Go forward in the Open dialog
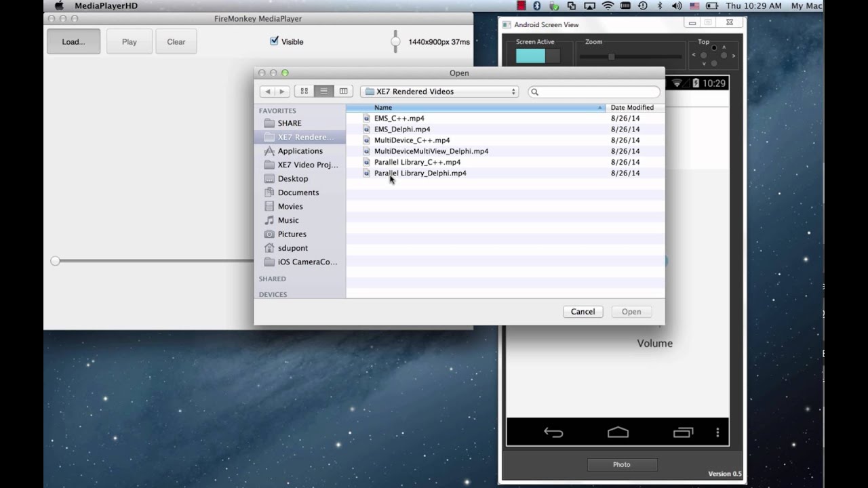This screenshot has width=868, height=488. coord(282,91)
